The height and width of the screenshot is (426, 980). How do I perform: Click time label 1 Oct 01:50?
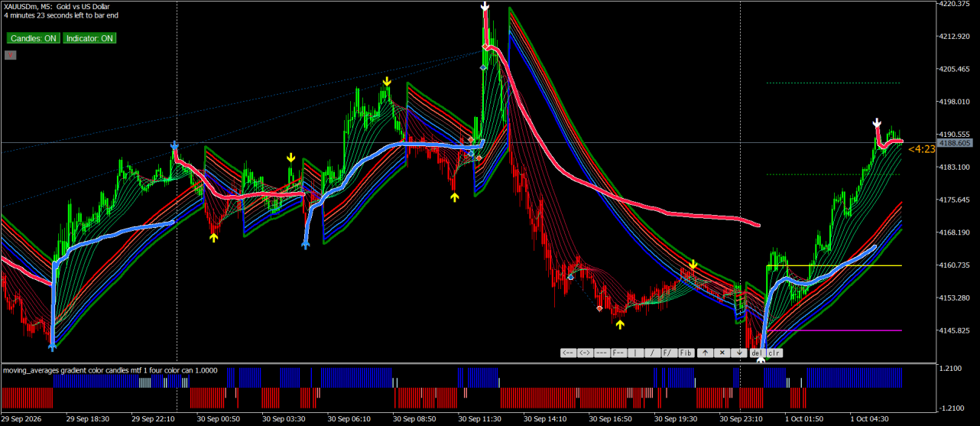click(x=804, y=419)
